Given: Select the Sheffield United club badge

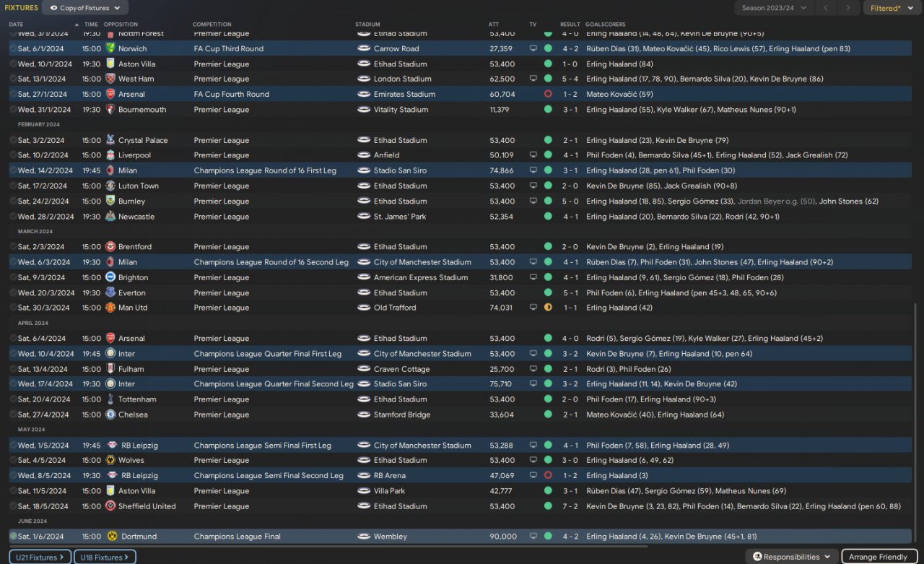Looking at the screenshot, I should point(110,506).
